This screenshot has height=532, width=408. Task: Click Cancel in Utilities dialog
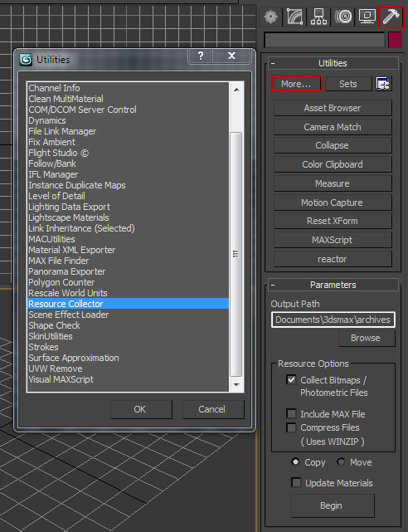[x=213, y=409]
